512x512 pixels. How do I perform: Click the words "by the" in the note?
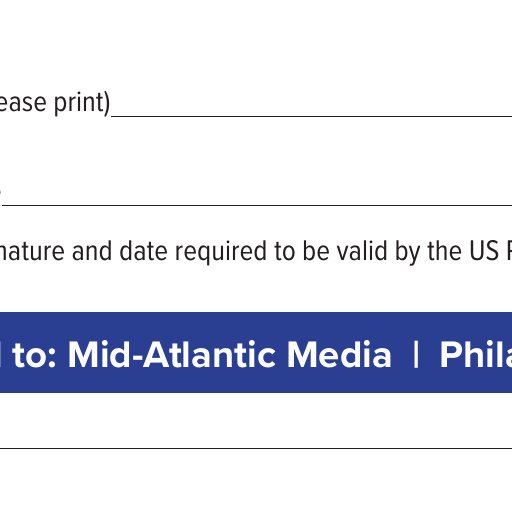[x=428, y=252]
